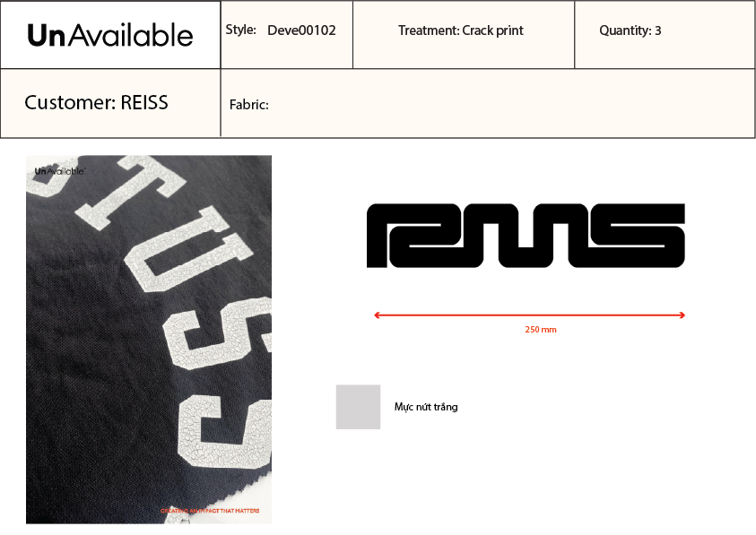Pick the light gray color swatch
Viewport: 756px width, 535px height.
(x=358, y=407)
